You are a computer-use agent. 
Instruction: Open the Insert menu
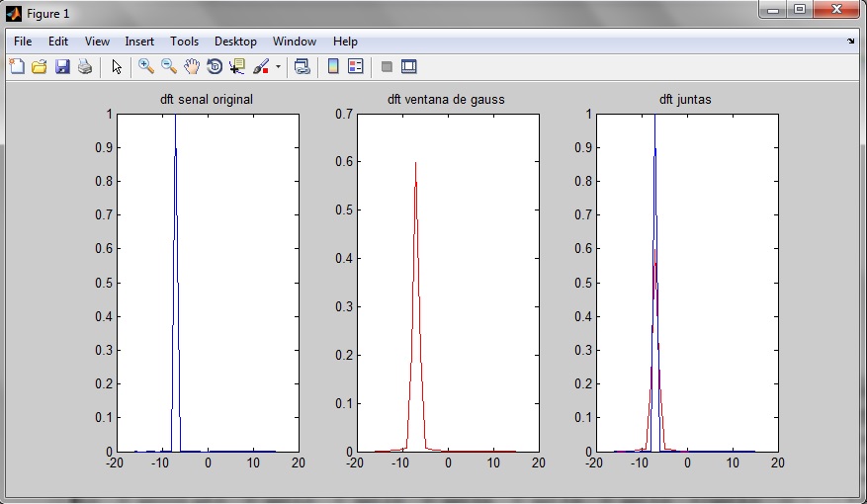pyautogui.click(x=139, y=42)
